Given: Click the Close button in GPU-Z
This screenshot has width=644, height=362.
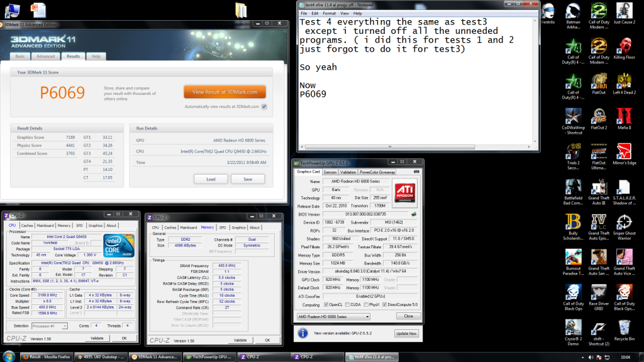Looking at the screenshot, I should (408, 316).
